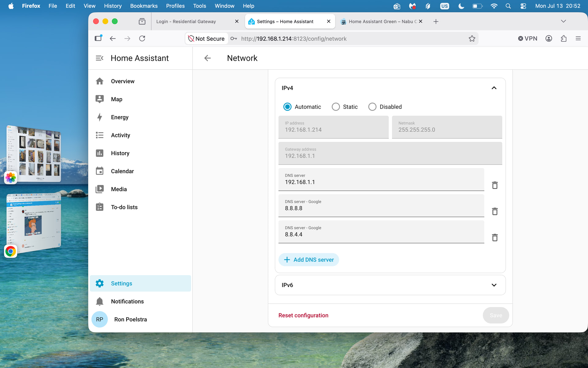The width and height of the screenshot is (588, 368).
Task: Go back from the Network page
Action: 208,58
